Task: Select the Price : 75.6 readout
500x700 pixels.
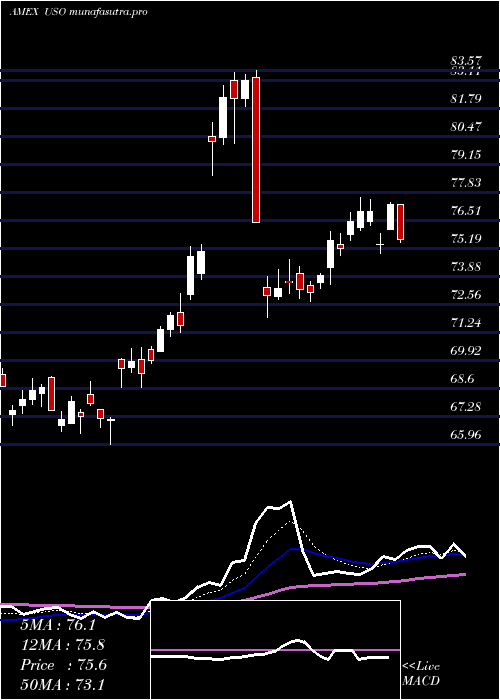Action: [x=63, y=665]
